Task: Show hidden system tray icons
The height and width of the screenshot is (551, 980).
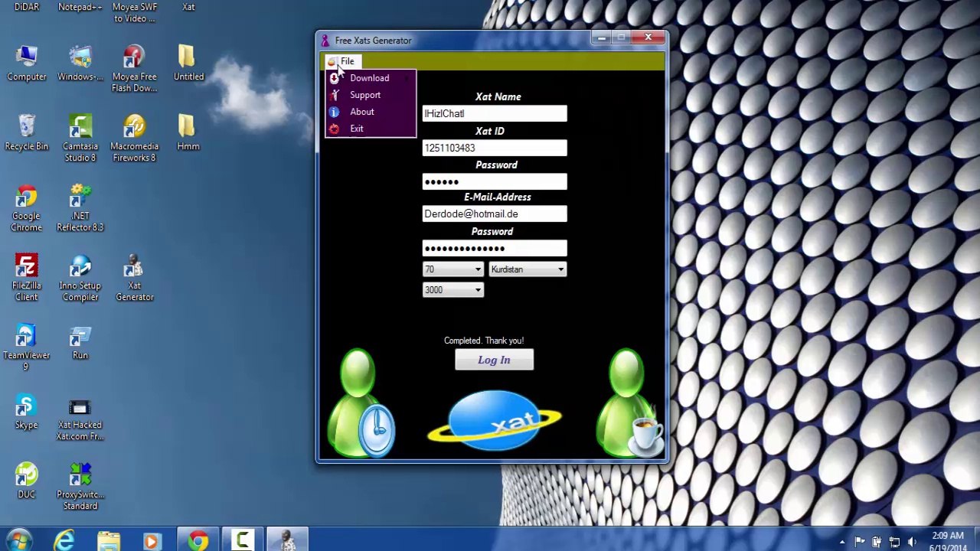Action: click(842, 543)
